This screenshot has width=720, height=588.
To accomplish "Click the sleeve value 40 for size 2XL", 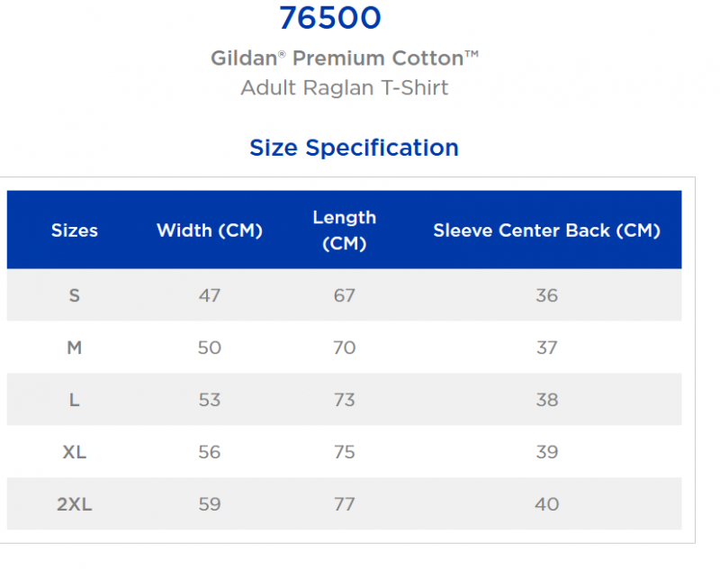I will (547, 504).
